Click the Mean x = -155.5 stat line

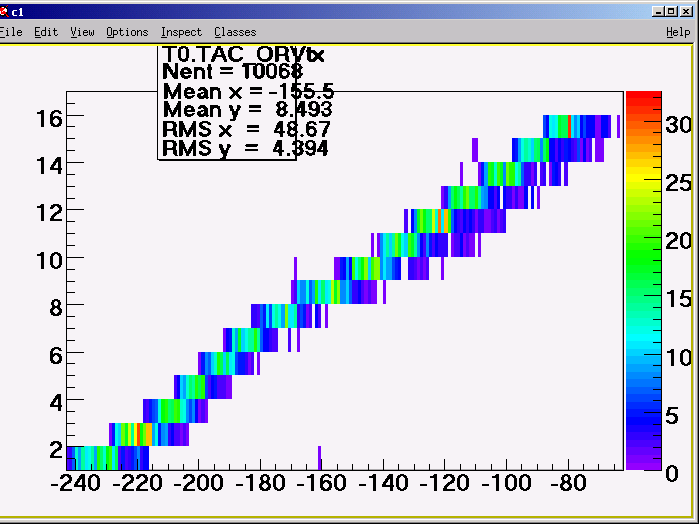(x=248, y=91)
